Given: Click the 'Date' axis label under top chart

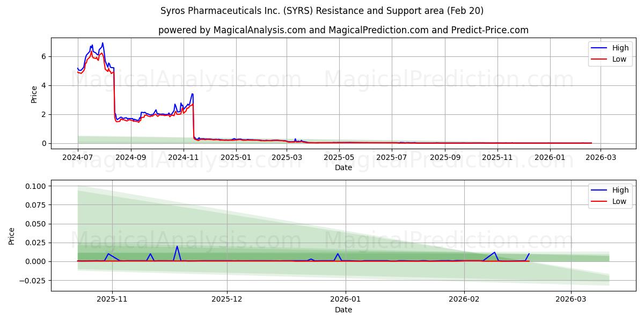Looking at the screenshot, I should [x=343, y=167].
